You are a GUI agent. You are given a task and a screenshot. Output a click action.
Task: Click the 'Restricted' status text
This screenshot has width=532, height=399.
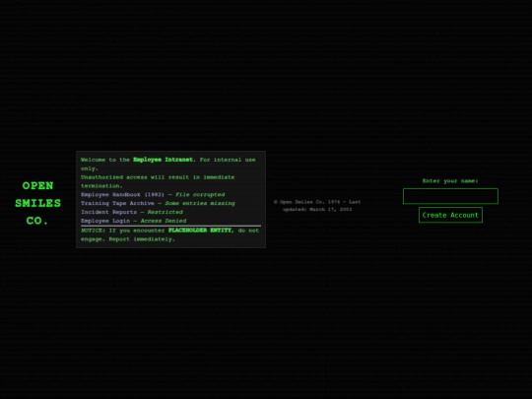[165, 212]
